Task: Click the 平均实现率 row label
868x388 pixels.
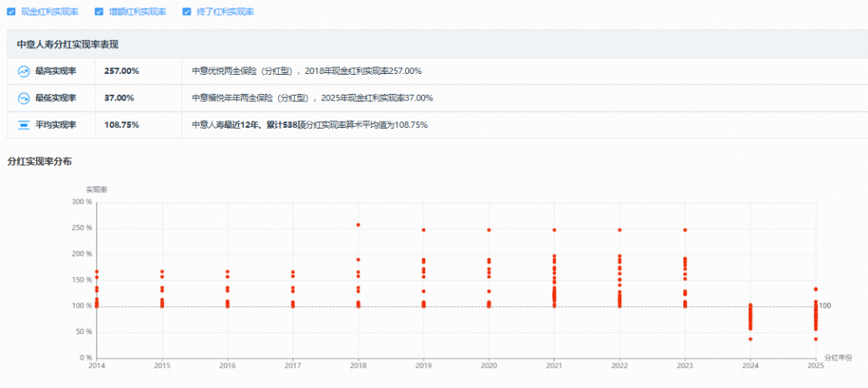Action: 55,125
